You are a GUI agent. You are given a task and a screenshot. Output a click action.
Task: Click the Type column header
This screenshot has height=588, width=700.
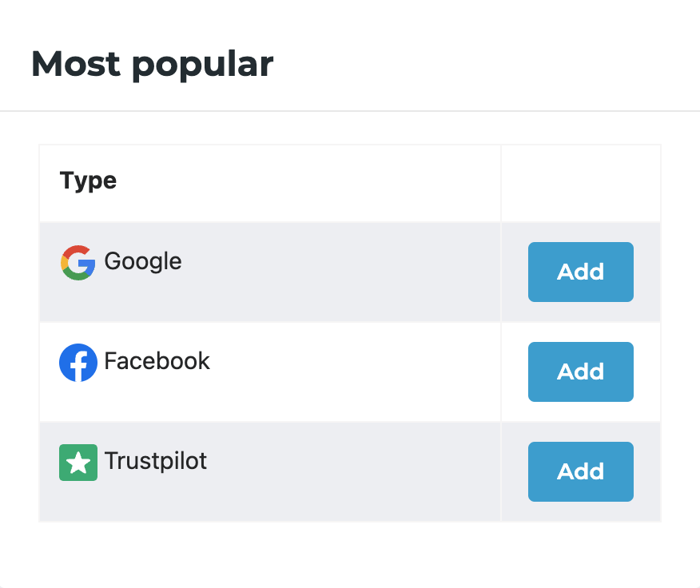pyautogui.click(x=88, y=181)
